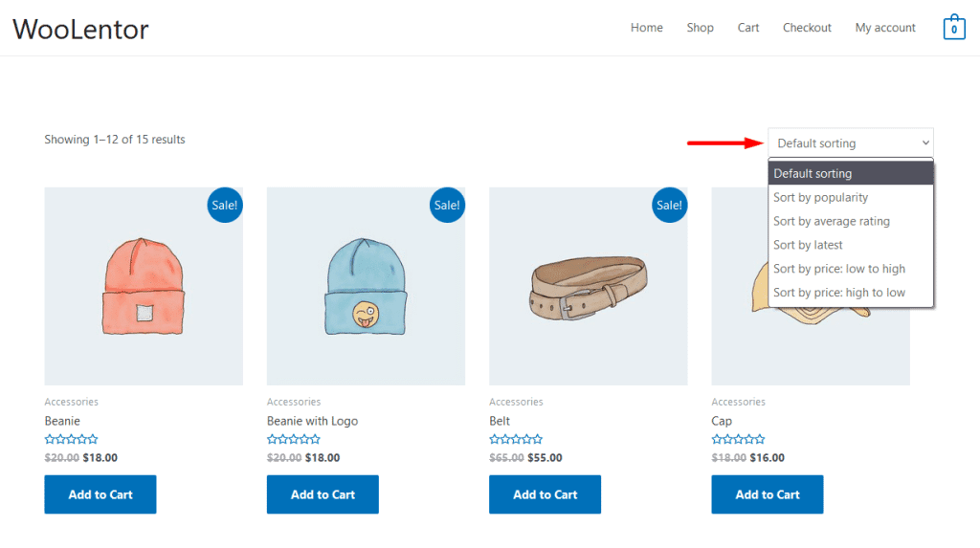This screenshot has height=548, width=980.
Task: Click the star rating under Beanie
Action: pos(71,440)
